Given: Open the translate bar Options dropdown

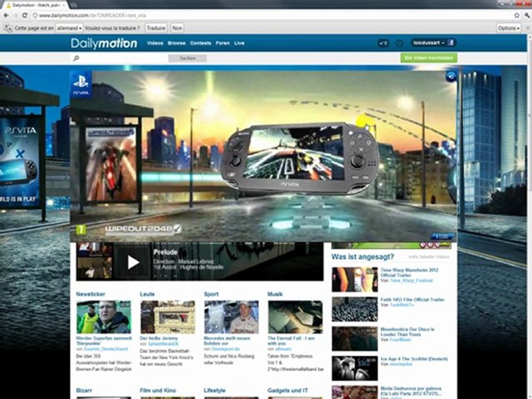Looking at the screenshot, I should [x=509, y=28].
